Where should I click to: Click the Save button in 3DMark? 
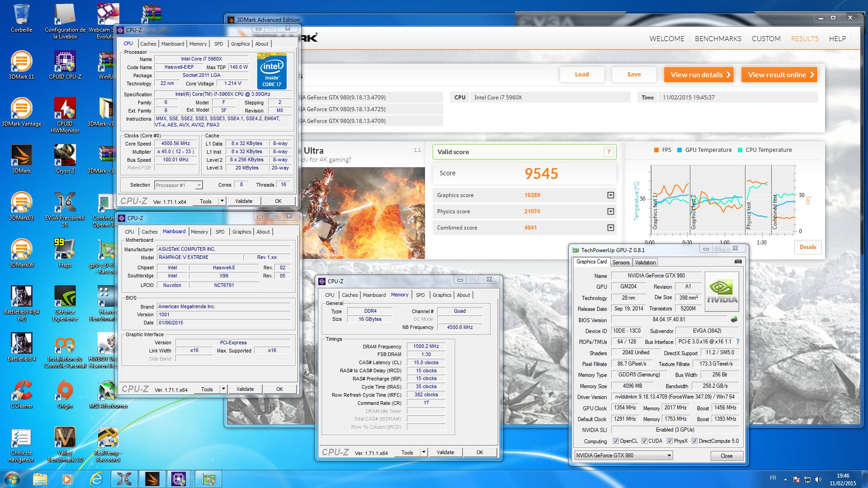(634, 75)
